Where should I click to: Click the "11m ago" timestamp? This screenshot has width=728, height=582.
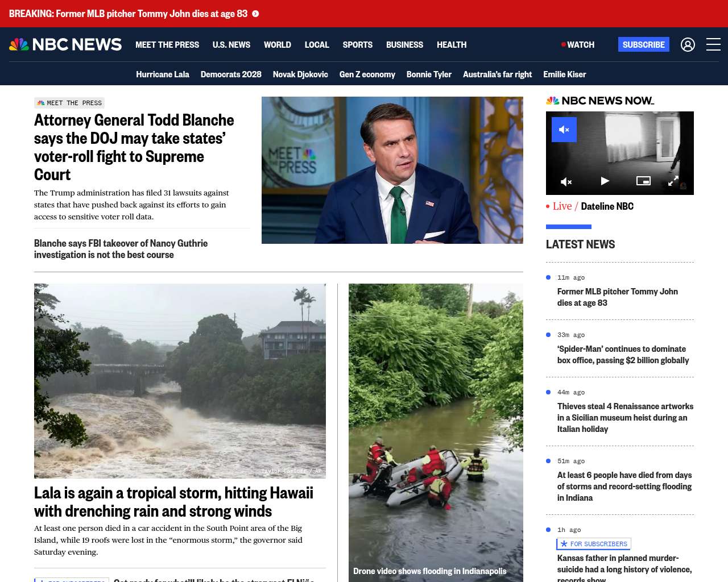click(x=571, y=278)
